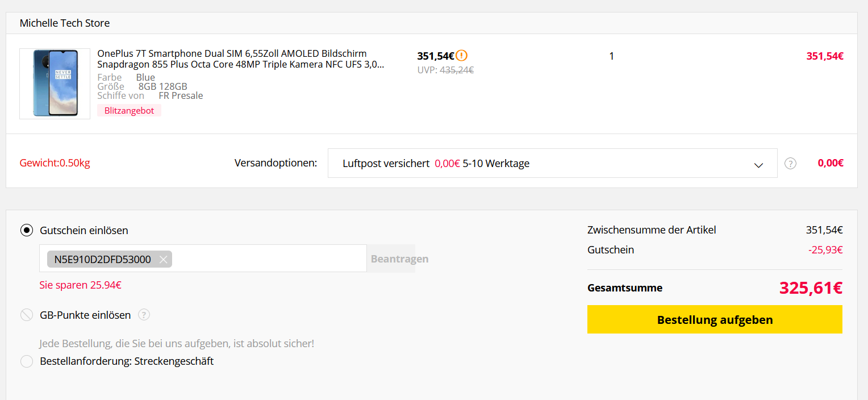
Task: Select Gutschein einlösen radio button
Action: coord(27,230)
